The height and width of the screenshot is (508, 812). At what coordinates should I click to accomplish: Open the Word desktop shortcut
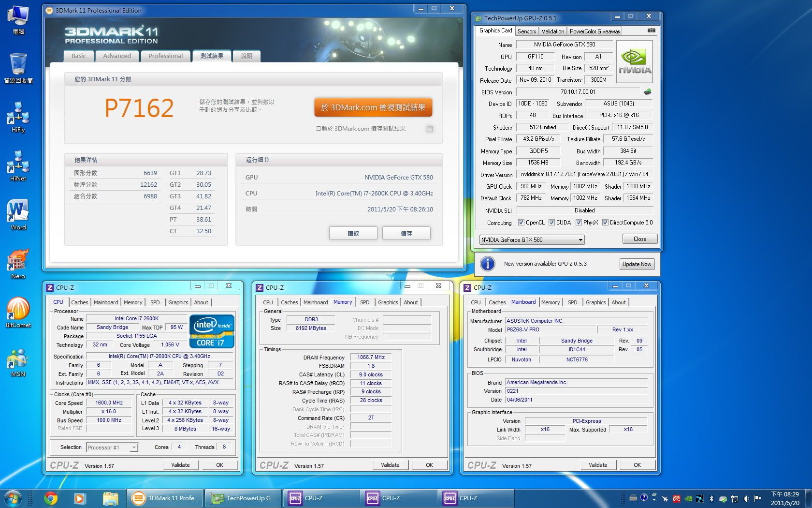(x=18, y=215)
